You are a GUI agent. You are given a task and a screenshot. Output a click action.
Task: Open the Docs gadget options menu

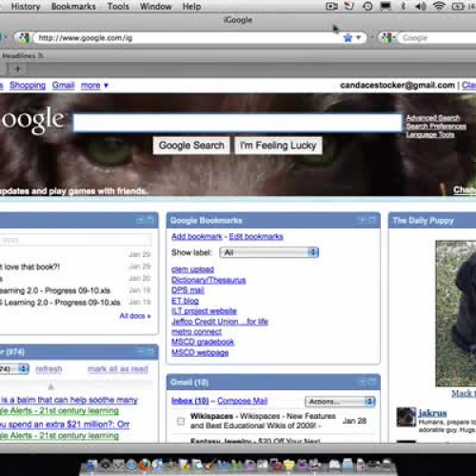click(x=150, y=220)
